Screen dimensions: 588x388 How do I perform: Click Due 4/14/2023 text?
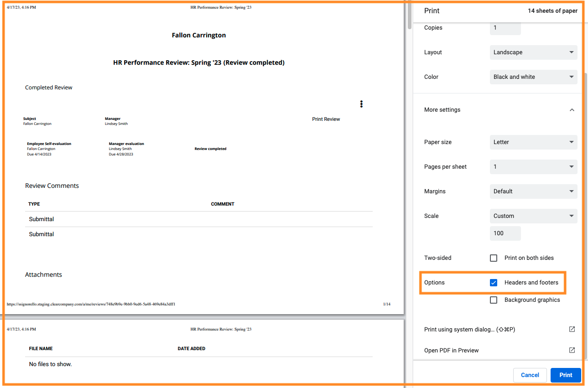[39, 154]
